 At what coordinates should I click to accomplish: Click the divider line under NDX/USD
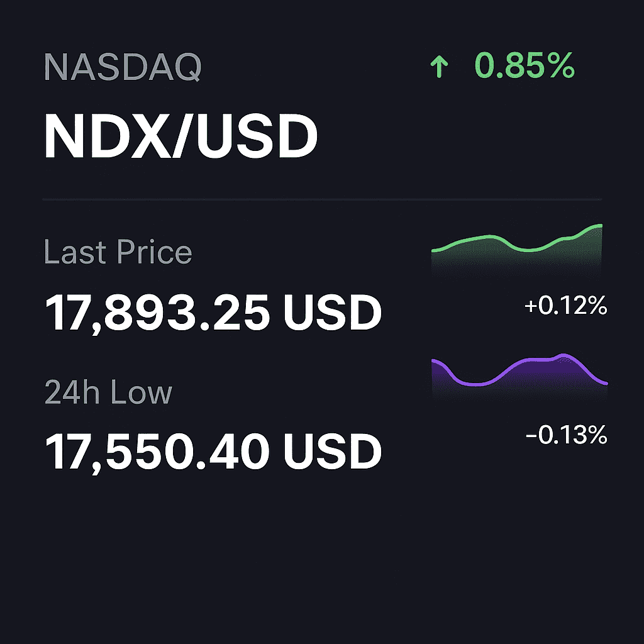pyautogui.click(x=323, y=199)
